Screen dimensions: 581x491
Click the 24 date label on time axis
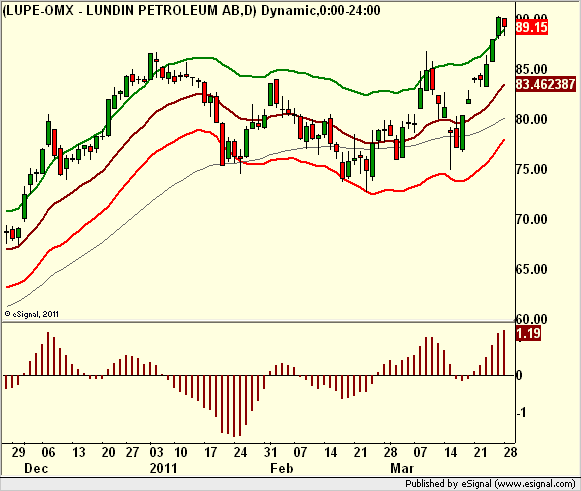(x=240, y=452)
